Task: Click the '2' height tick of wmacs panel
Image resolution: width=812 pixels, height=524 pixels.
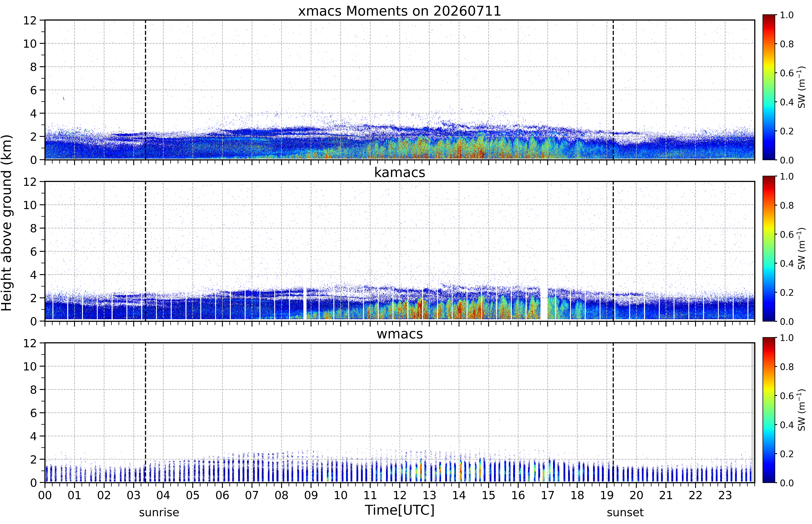Action: coord(33,459)
